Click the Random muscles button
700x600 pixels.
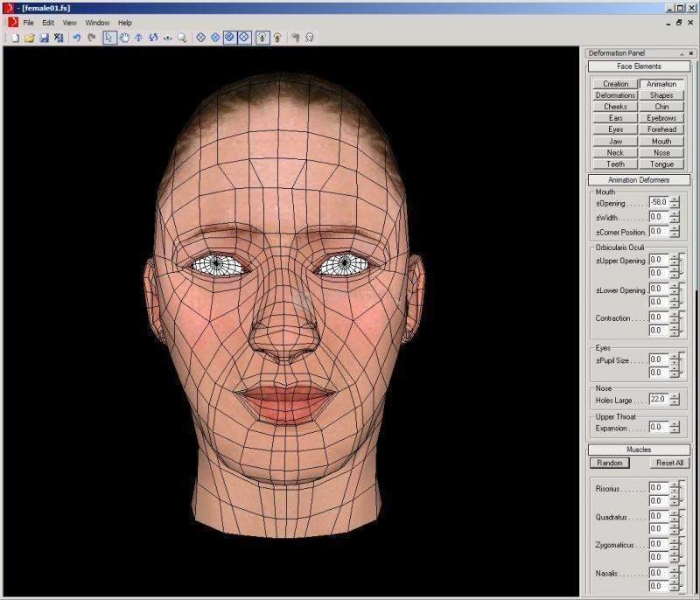tap(609, 463)
